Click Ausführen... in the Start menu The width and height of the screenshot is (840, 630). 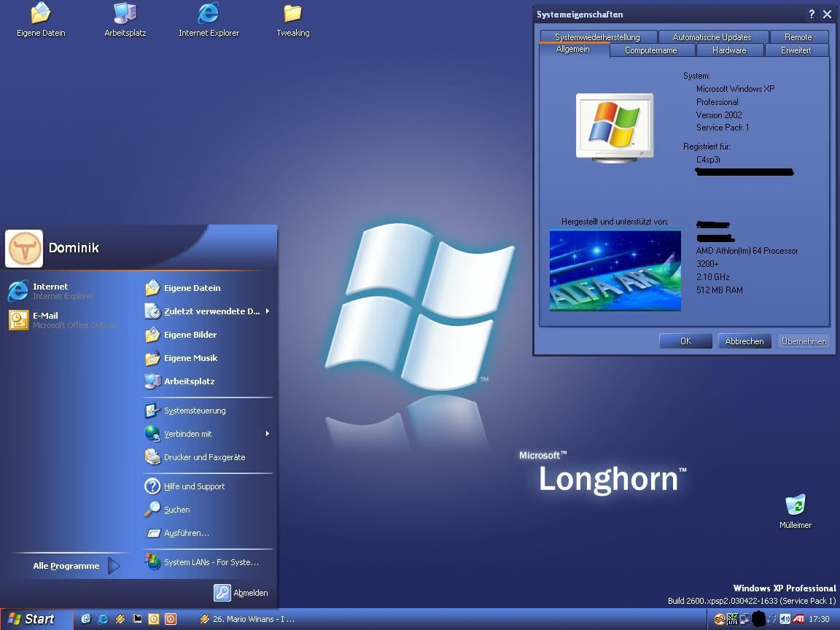208,534
